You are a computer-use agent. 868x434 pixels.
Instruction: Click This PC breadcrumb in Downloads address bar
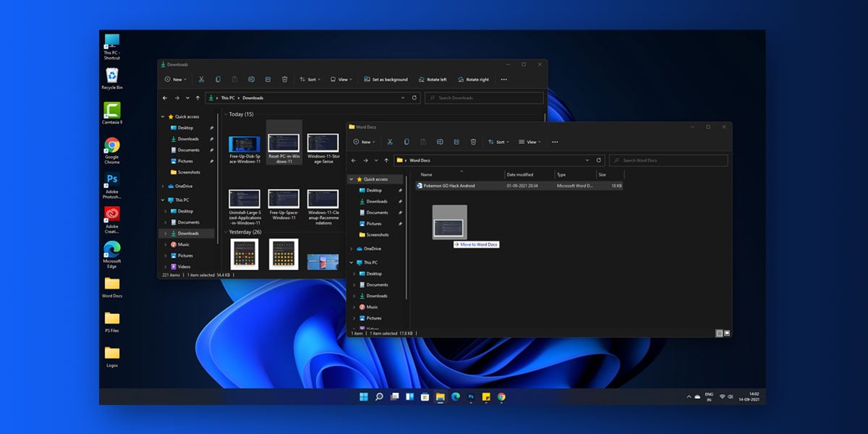click(x=227, y=98)
